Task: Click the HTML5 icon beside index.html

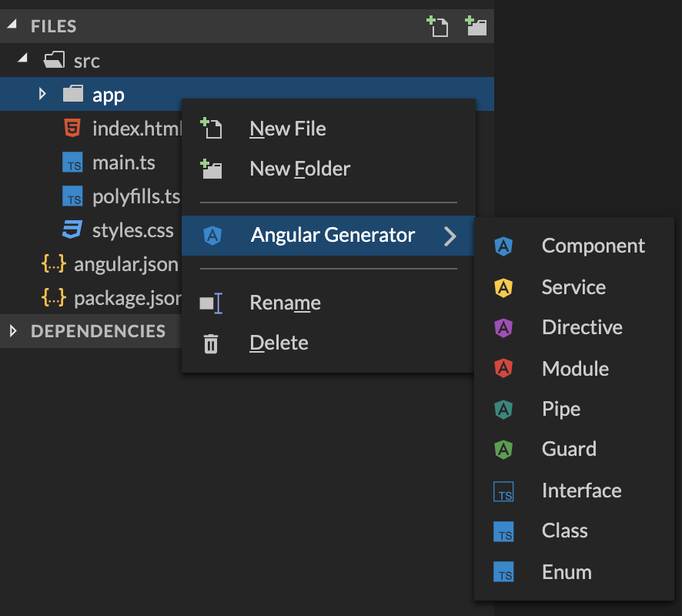Action: point(72,128)
